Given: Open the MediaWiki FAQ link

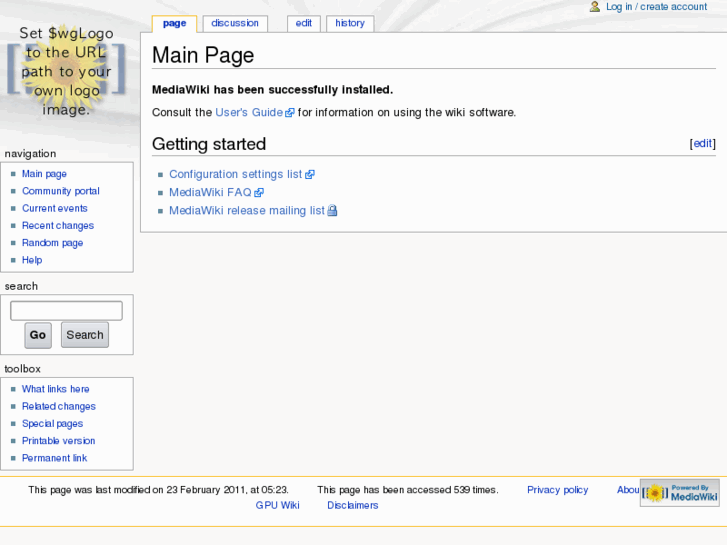Looking at the screenshot, I should click(210, 192).
